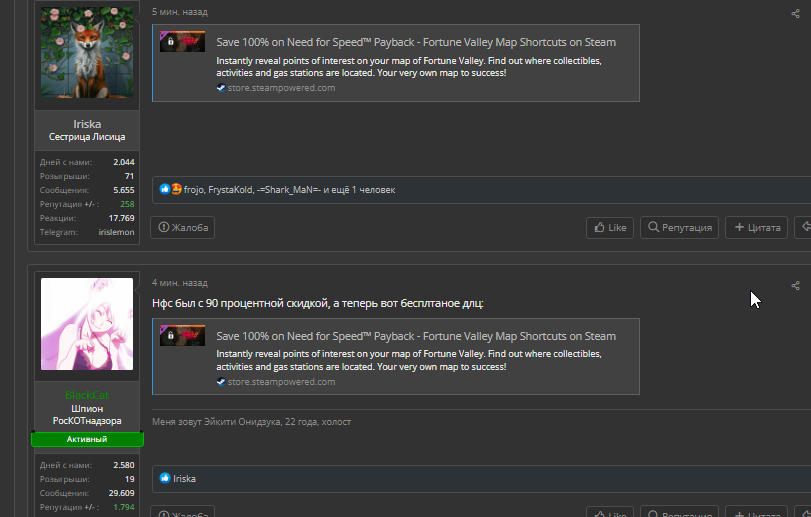Image resolution: width=811 pixels, height=517 pixels.
Task: Click Iriska's Telegram handle irislemon
Action: [116, 232]
